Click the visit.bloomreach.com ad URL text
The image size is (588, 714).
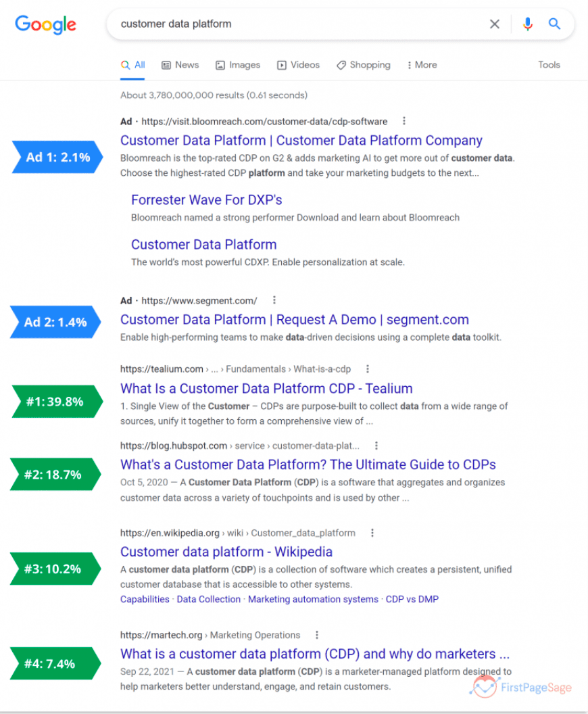point(264,122)
